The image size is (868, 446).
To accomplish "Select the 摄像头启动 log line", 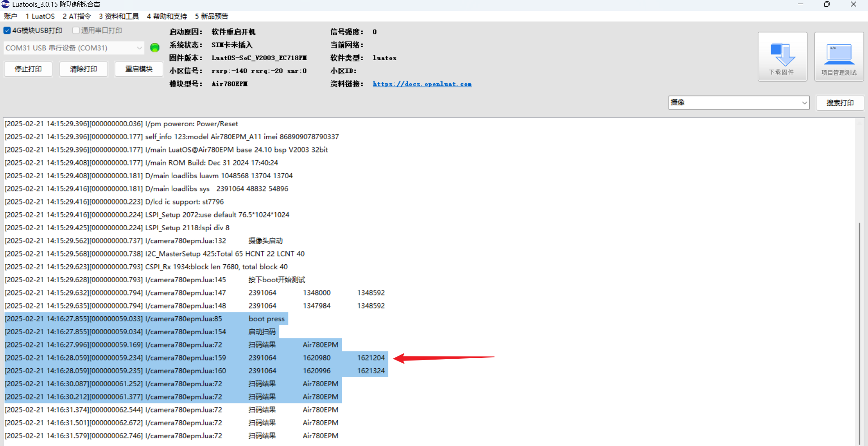I will [144, 241].
